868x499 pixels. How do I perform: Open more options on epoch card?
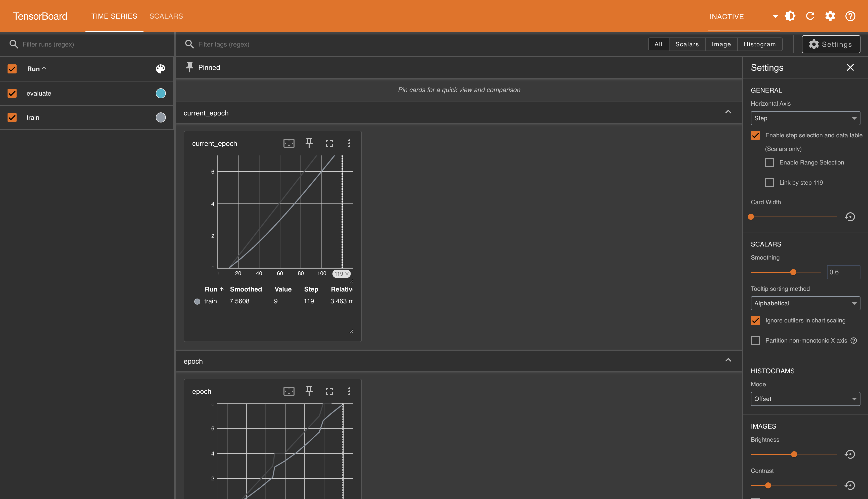pyautogui.click(x=349, y=391)
